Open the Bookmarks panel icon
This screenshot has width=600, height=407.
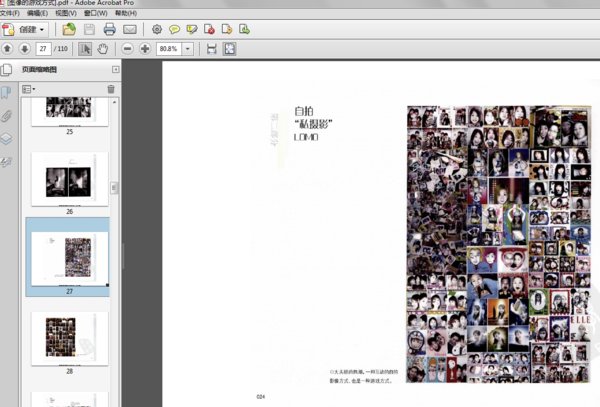tap(6, 93)
